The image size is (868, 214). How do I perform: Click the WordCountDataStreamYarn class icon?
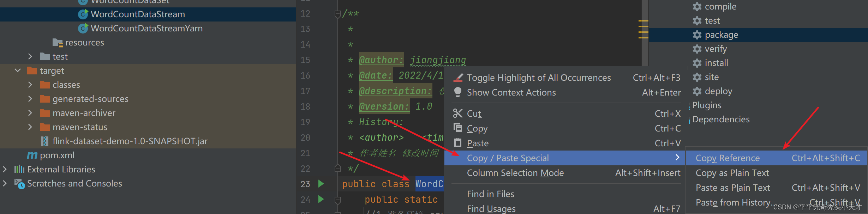point(83,28)
